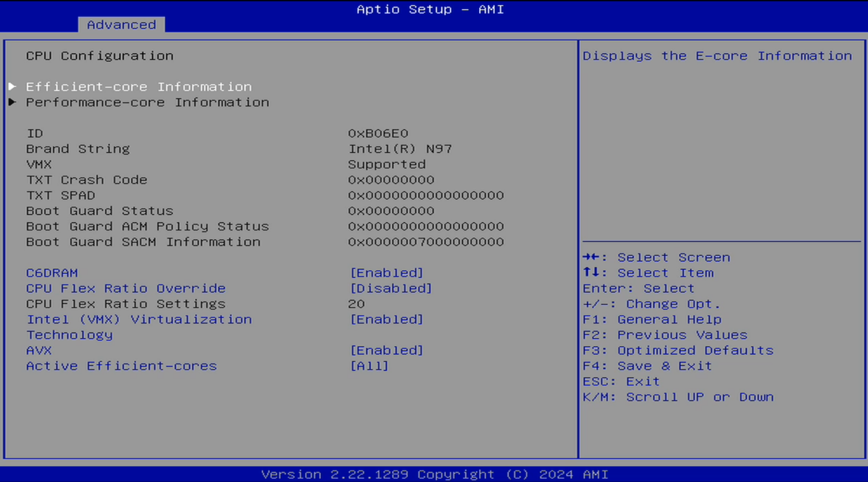Screen dimensions: 868x482
Task: Select the AVX setting label
Action: point(39,351)
